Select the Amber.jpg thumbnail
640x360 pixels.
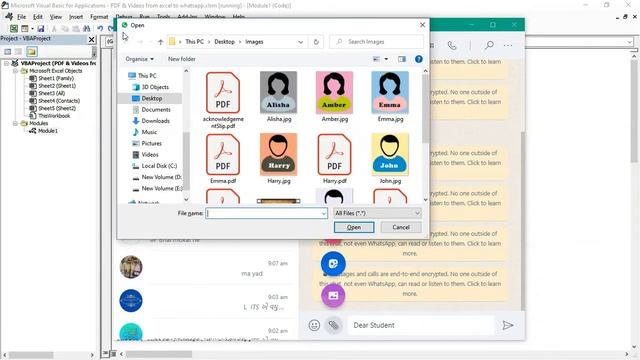[x=334, y=93]
